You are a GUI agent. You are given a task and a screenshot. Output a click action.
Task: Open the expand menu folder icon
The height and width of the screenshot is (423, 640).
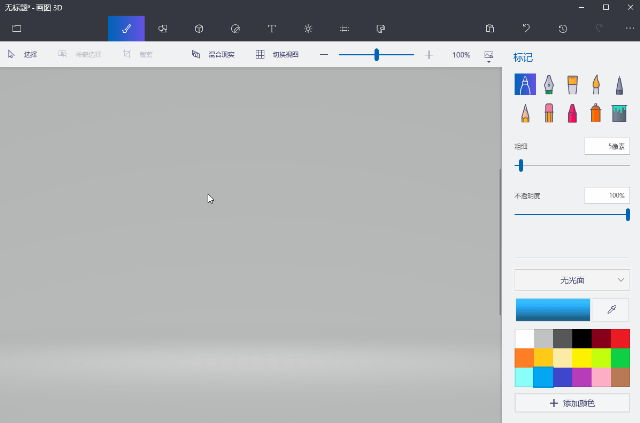tap(16, 29)
